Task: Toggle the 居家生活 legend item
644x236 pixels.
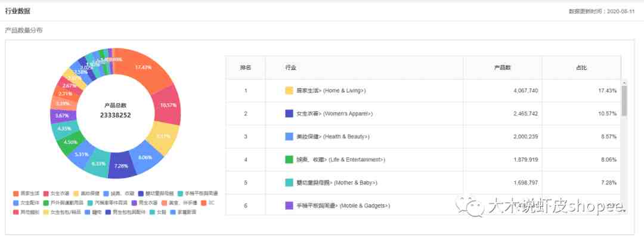Action: 26,193
